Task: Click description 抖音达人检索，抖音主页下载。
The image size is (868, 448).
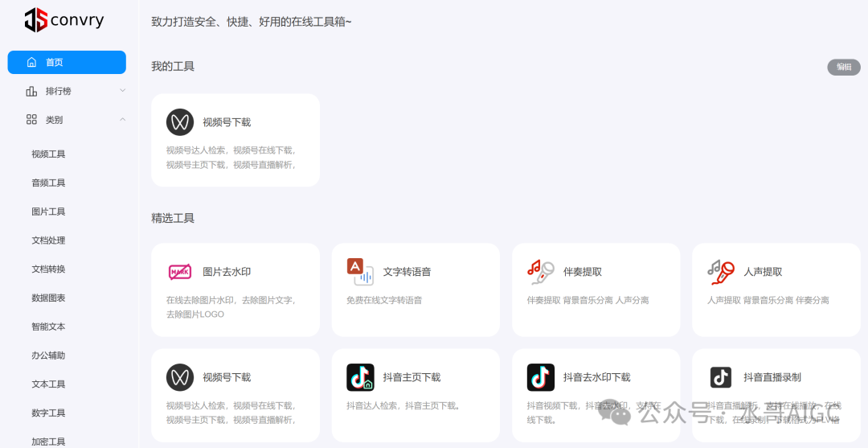Action: (403, 405)
